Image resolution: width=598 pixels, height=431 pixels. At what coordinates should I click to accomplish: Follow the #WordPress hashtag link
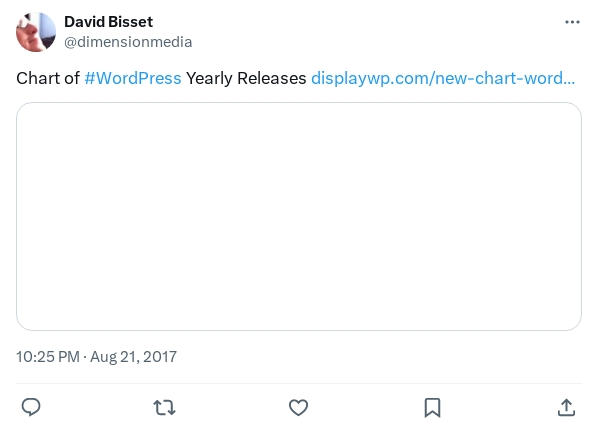pos(133,78)
